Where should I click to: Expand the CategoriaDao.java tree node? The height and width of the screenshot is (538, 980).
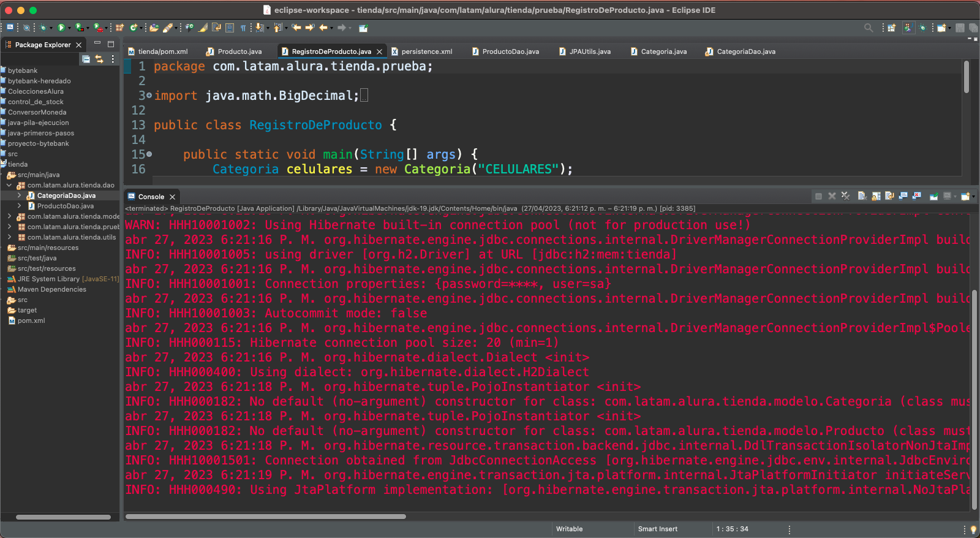(x=19, y=195)
